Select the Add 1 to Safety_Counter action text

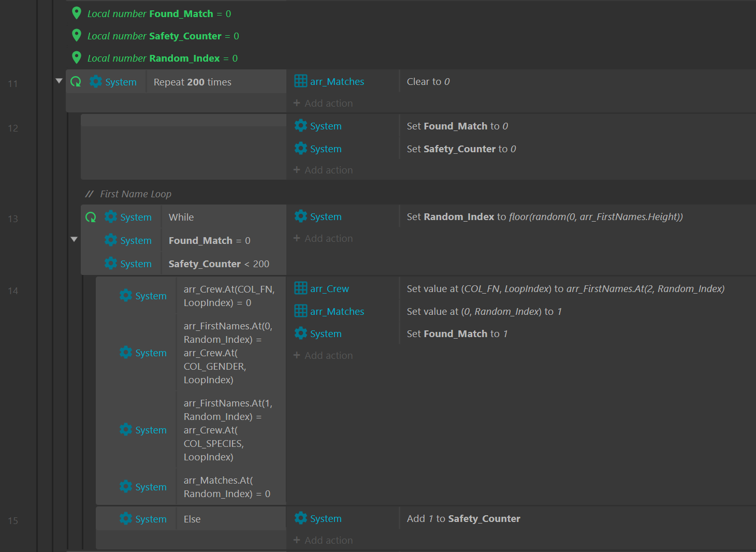[x=463, y=518]
